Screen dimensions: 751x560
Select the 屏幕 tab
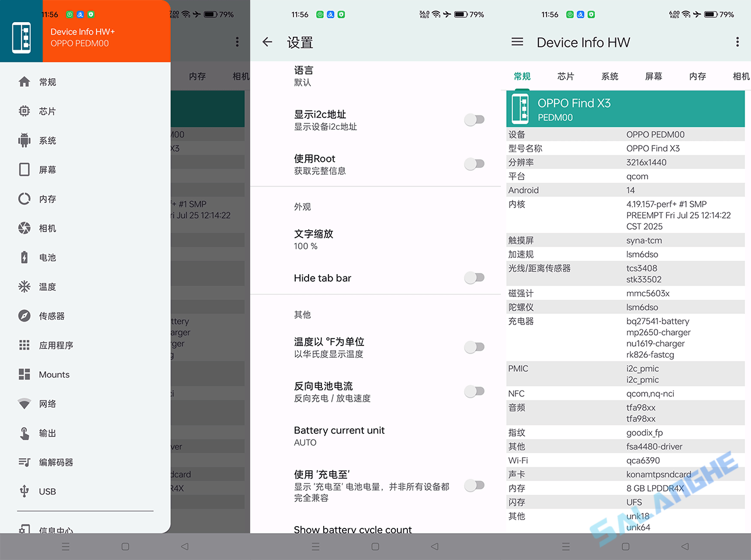653,76
